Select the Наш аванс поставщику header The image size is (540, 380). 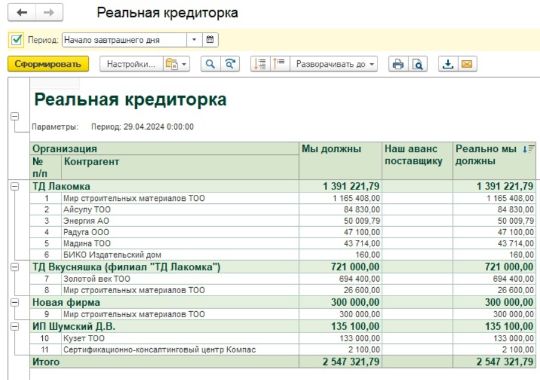point(417,161)
